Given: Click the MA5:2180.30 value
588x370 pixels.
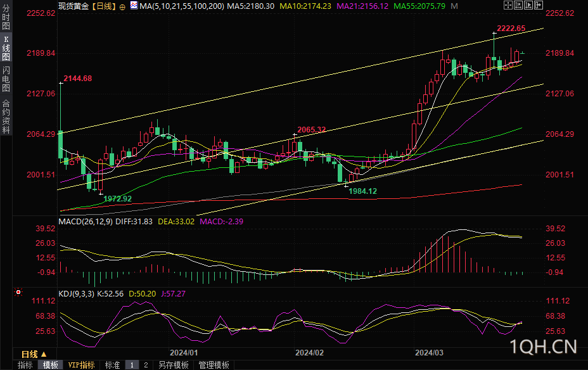Looking at the screenshot, I should 250,6.
